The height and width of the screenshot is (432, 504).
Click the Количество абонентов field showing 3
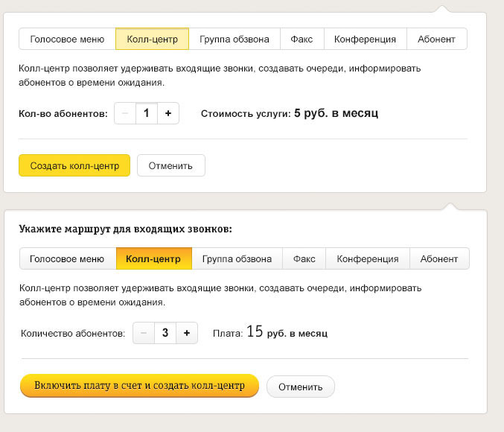coord(165,333)
